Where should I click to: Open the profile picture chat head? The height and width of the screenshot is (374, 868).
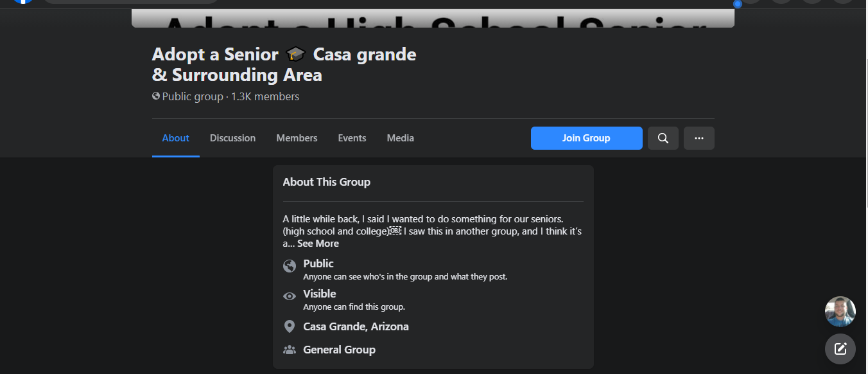840,312
